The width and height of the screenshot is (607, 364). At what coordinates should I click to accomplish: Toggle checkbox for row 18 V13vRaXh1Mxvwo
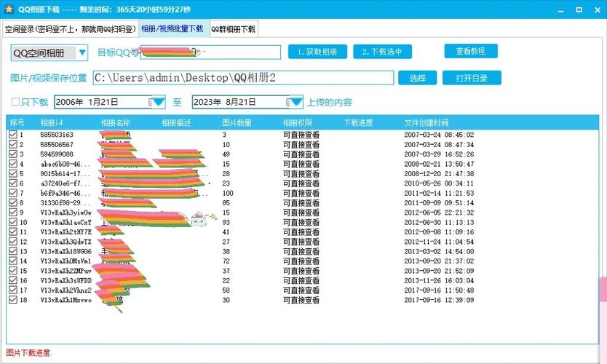(x=13, y=299)
